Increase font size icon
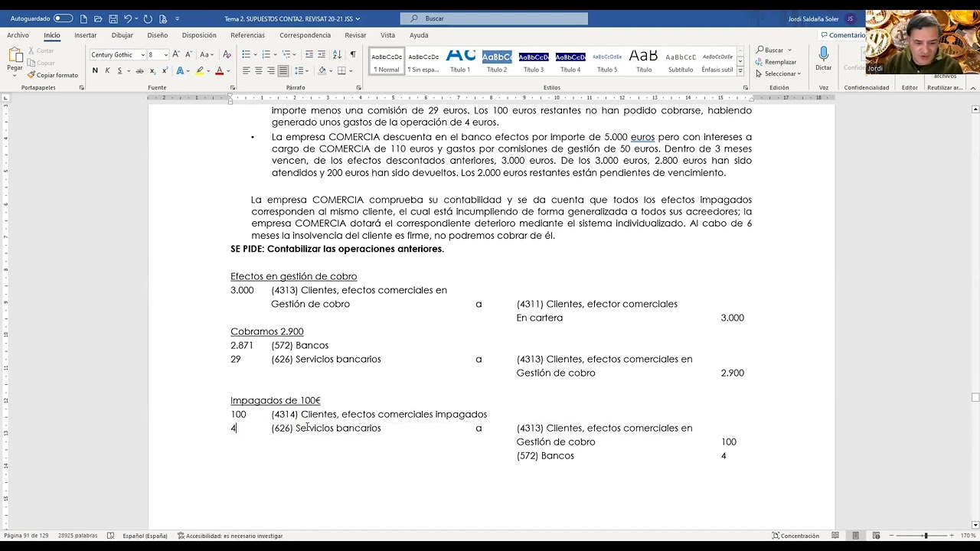This screenshot has width=980, height=551. [x=176, y=54]
